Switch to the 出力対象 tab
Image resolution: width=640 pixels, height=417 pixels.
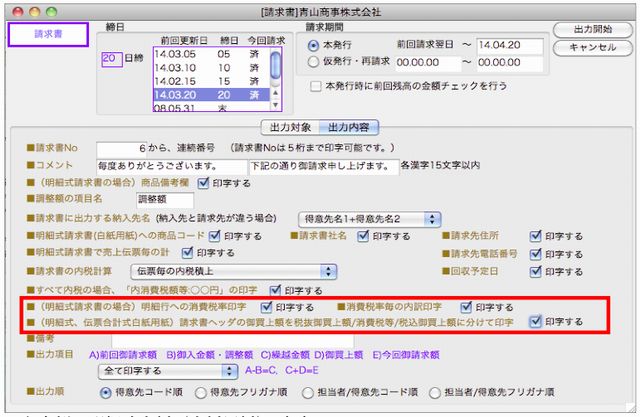(290, 127)
